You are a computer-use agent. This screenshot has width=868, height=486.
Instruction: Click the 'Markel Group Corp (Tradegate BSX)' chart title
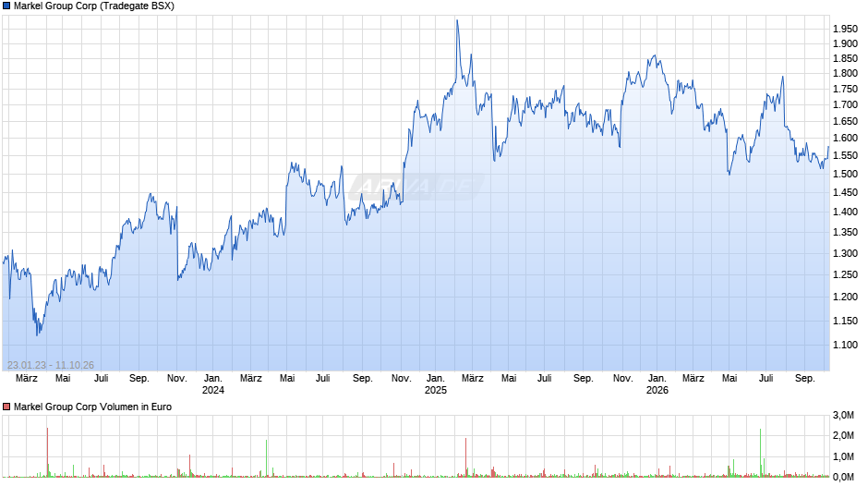coord(93,6)
